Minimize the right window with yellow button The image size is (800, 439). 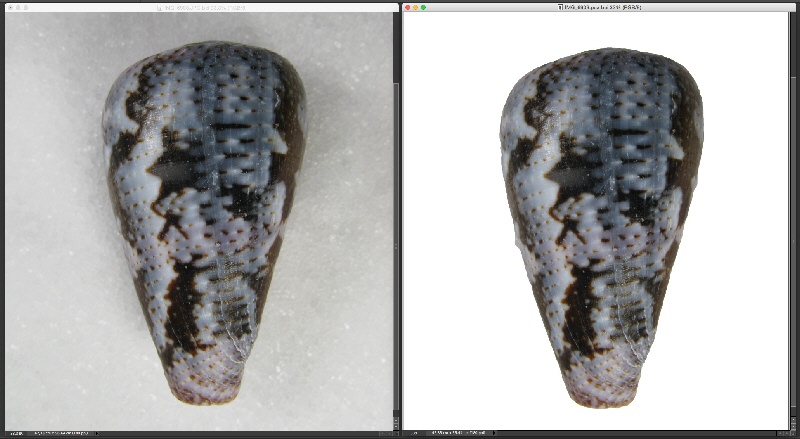click(416, 7)
